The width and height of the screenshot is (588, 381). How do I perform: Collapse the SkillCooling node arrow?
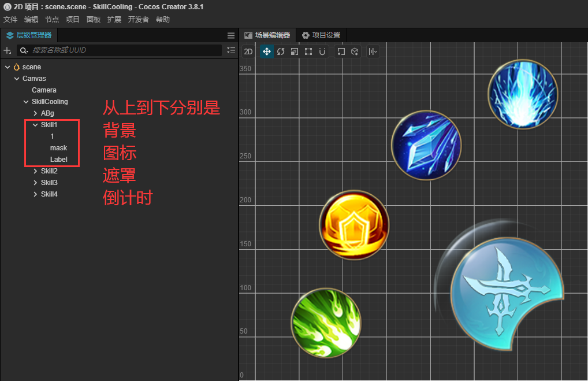pyautogui.click(x=26, y=102)
